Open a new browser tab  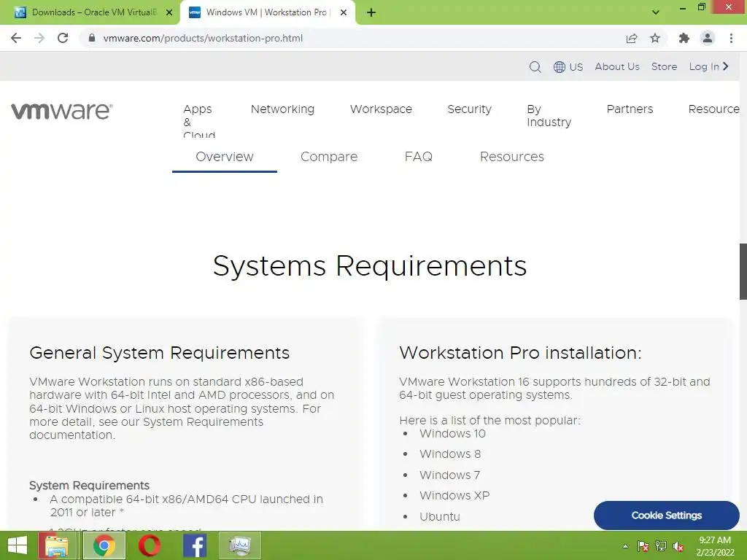pyautogui.click(x=371, y=12)
